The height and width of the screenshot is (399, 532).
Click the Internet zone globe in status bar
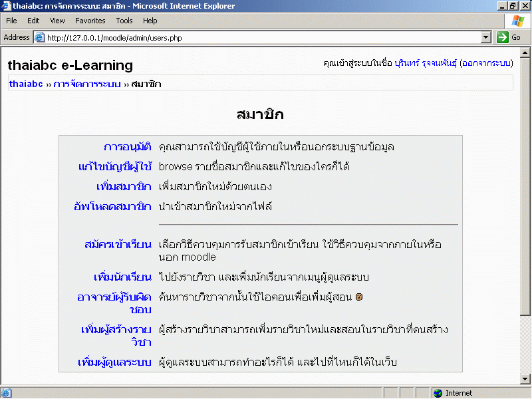coord(438,393)
